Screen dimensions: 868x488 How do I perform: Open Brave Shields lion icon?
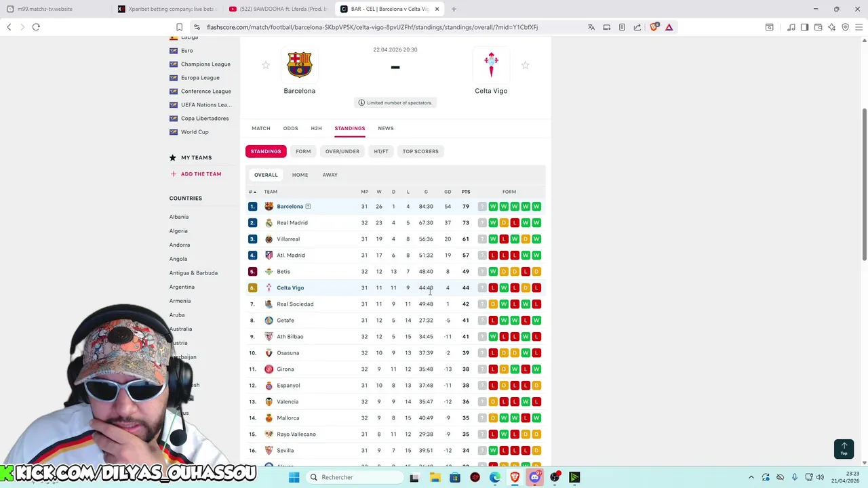(x=654, y=27)
